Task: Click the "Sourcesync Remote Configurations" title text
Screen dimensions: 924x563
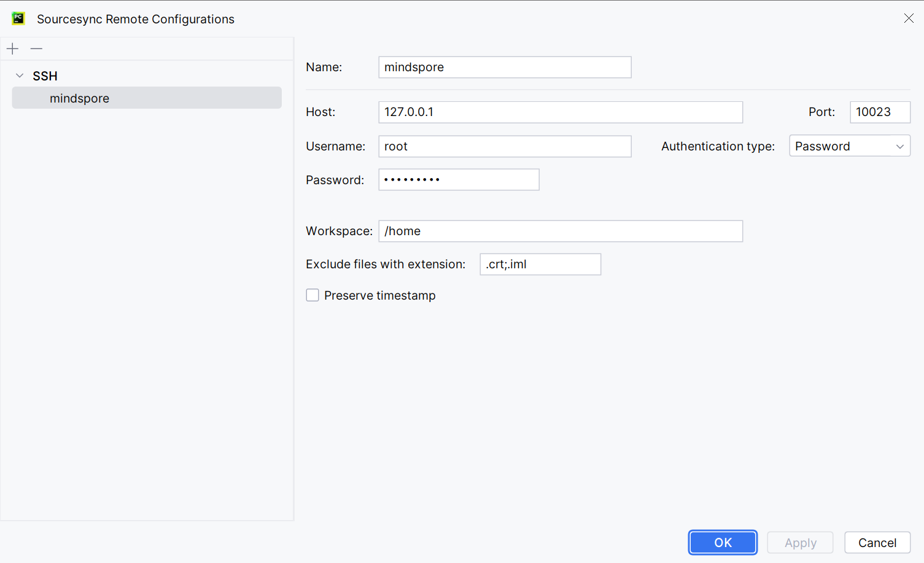Action: point(136,19)
